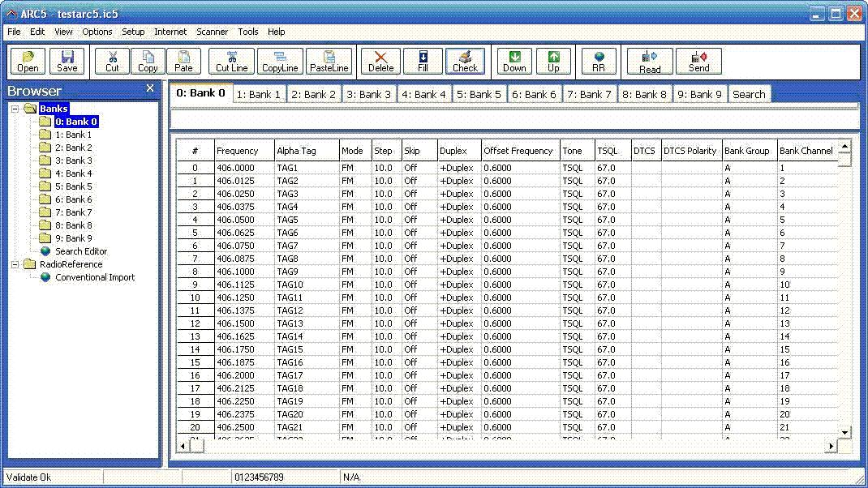Viewport: 868px width, 488px height.
Task: Move row up with Up icon
Action: pos(553,61)
